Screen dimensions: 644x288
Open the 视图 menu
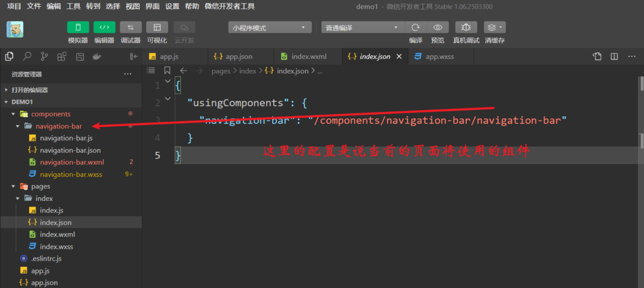click(132, 6)
